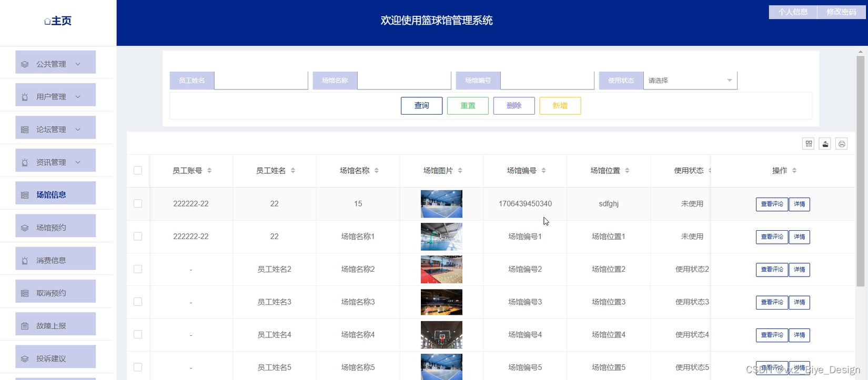Open 详情 for 场馆名称2 row

tap(800, 270)
